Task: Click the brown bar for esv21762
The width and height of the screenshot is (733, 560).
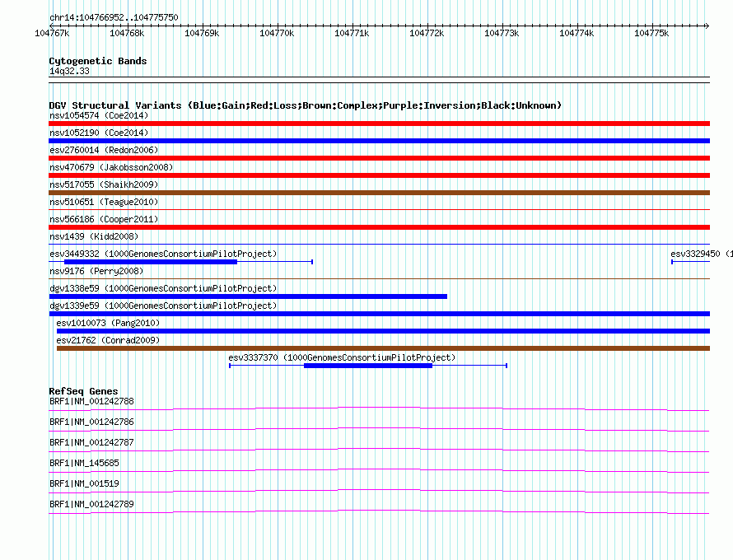Action: (383, 348)
